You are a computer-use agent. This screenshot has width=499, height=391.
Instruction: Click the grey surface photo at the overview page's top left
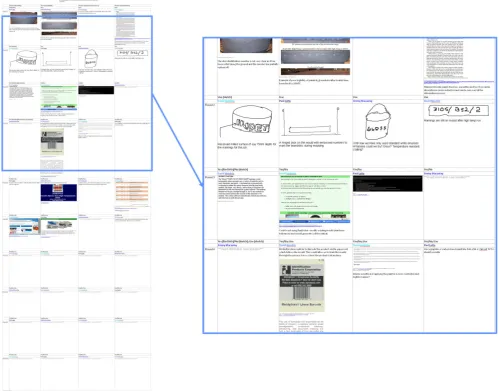(x=24, y=18)
